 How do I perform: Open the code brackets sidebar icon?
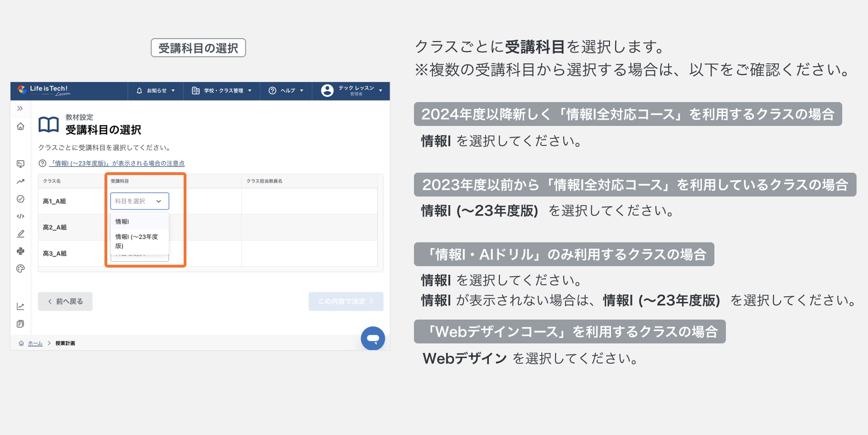21,216
